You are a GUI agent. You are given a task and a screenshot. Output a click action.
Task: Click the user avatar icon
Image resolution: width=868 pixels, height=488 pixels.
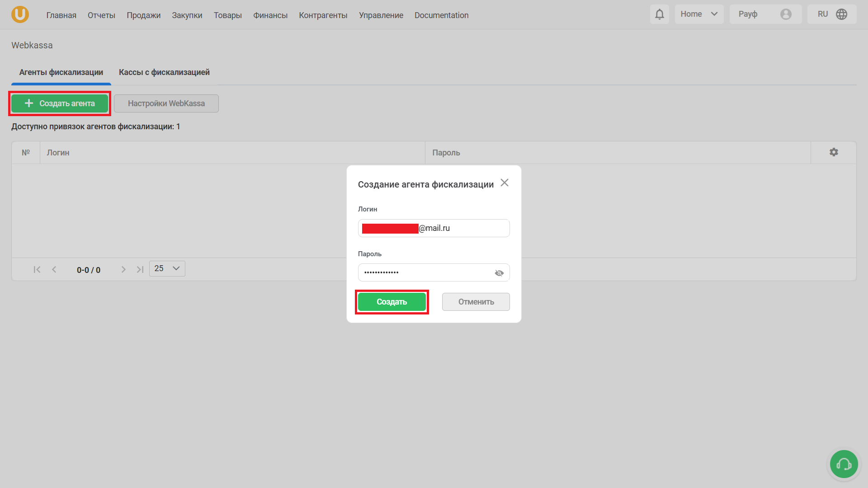pyautogui.click(x=786, y=14)
